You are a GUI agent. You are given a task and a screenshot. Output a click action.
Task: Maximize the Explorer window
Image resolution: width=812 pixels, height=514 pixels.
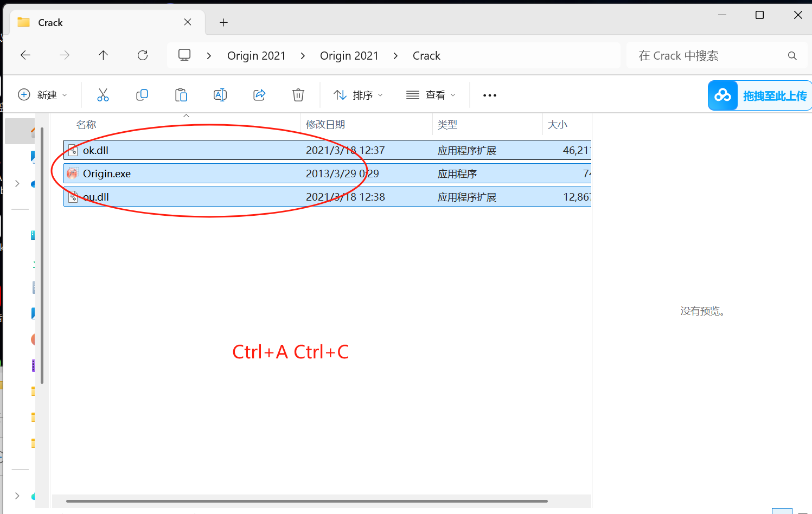[x=760, y=15]
